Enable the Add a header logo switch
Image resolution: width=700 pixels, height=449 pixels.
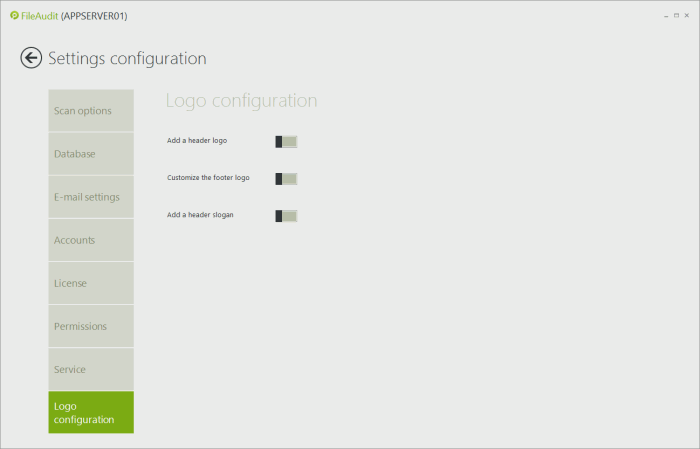pos(286,141)
